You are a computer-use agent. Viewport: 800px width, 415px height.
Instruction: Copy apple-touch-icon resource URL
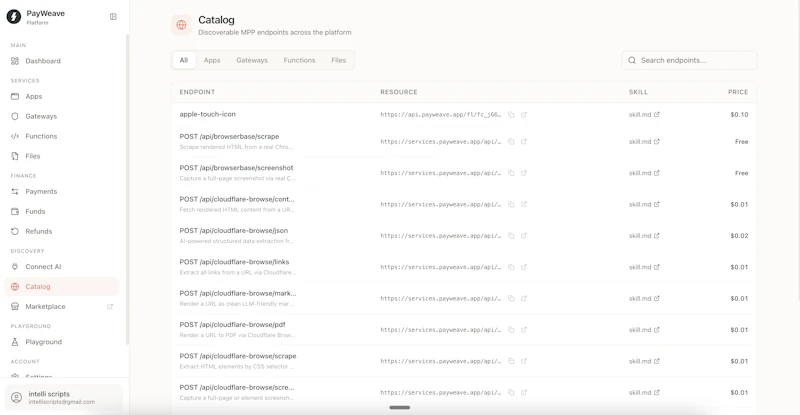point(511,115)
